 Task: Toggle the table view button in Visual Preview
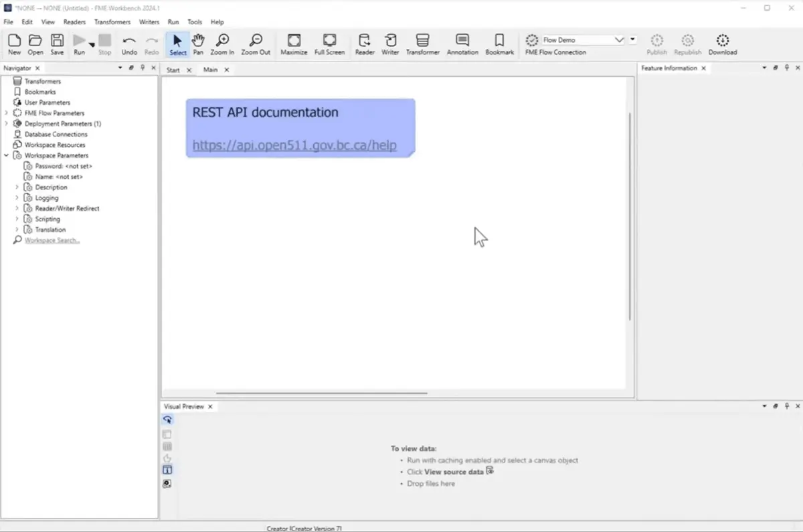click(167, 446)
